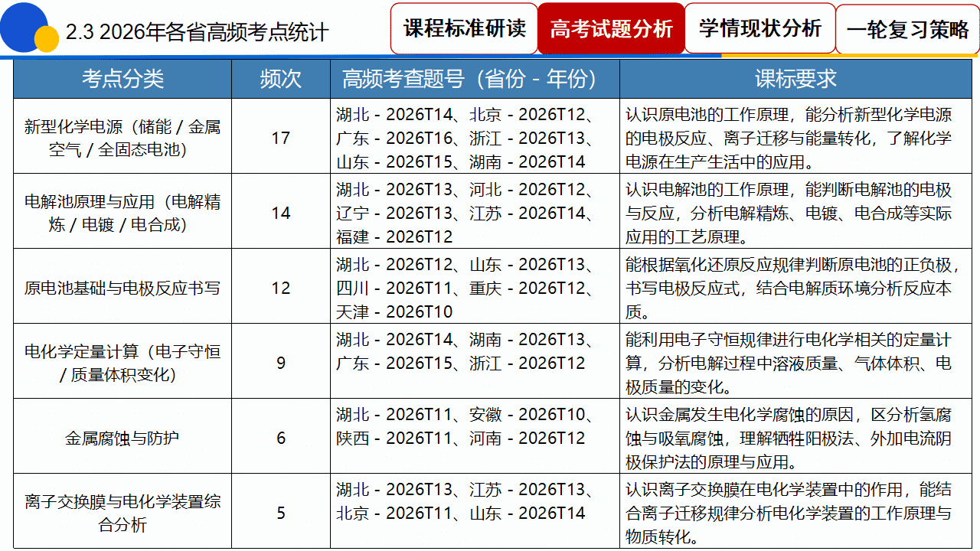Click the question list starting 湖北 - 2026T14、北京

475,138
